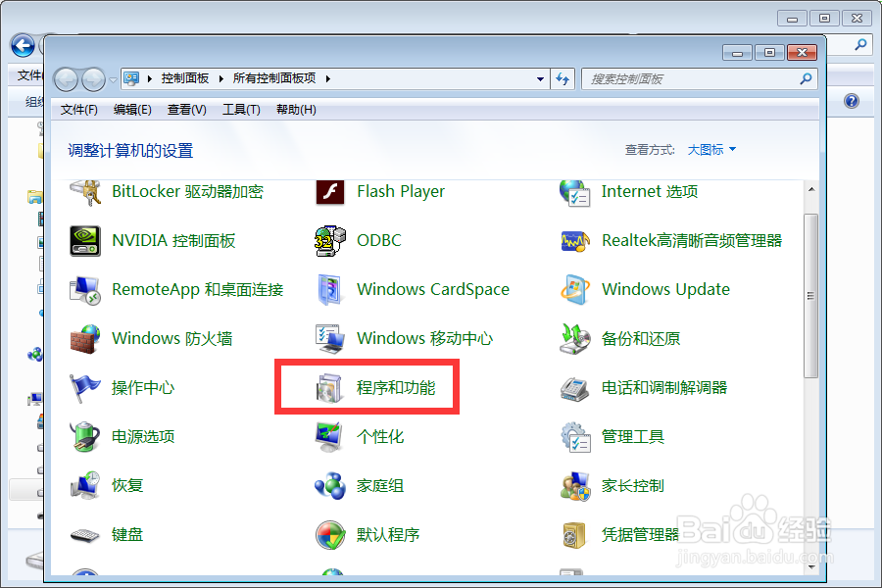Expand arrow before 控制面板 breadcrumb
This screenshot has height=588, width=882.
(x=149, y=78)
